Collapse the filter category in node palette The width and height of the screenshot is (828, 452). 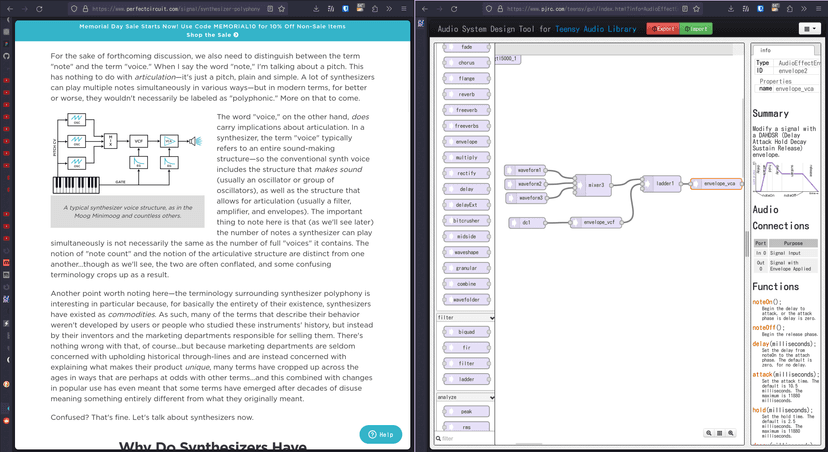pos(466,317)
